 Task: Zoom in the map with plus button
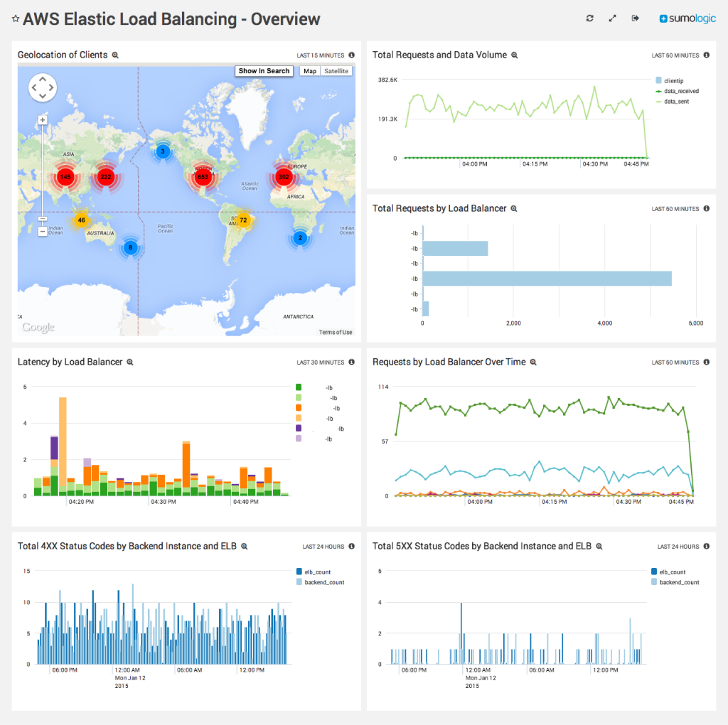click(42, 119)
